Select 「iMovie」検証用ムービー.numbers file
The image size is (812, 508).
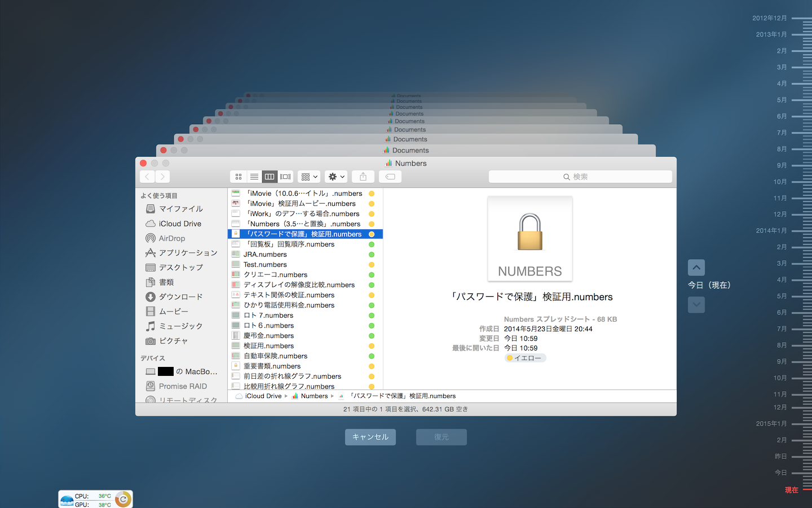[305, 204]
